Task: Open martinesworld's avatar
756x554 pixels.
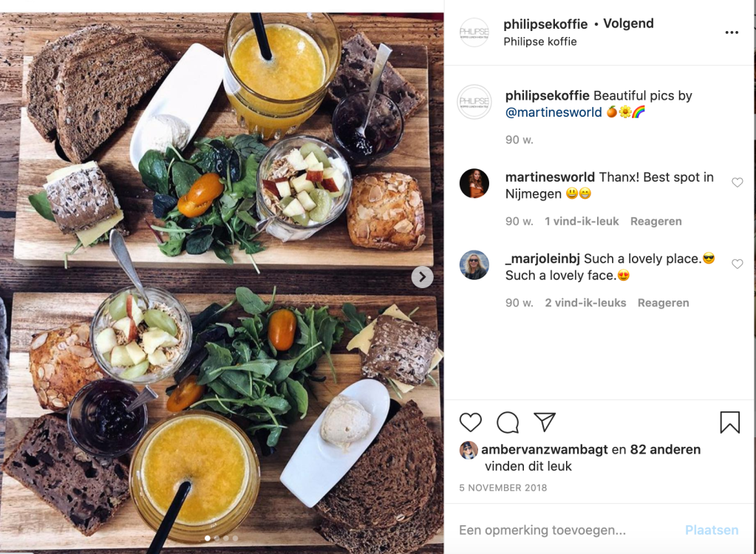Action: [474, 183]
